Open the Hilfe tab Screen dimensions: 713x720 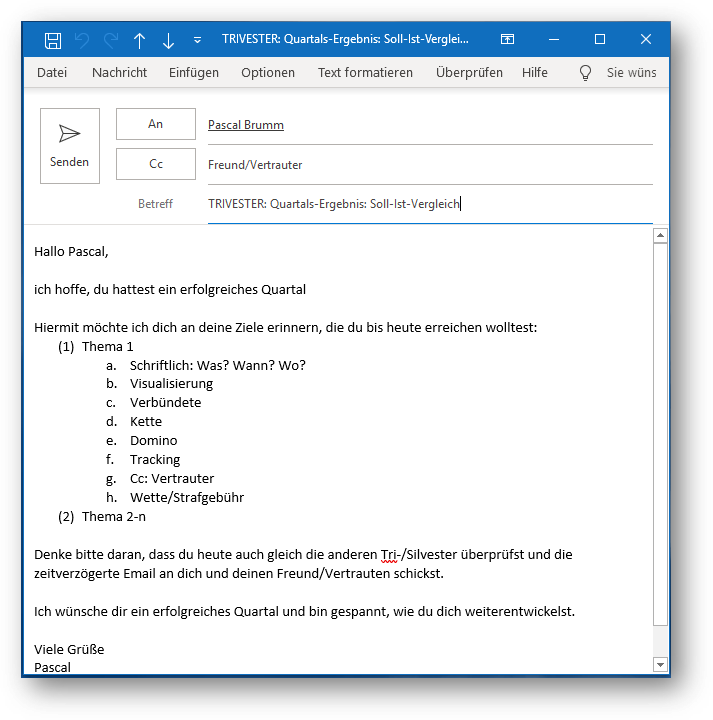pos(535,73)
